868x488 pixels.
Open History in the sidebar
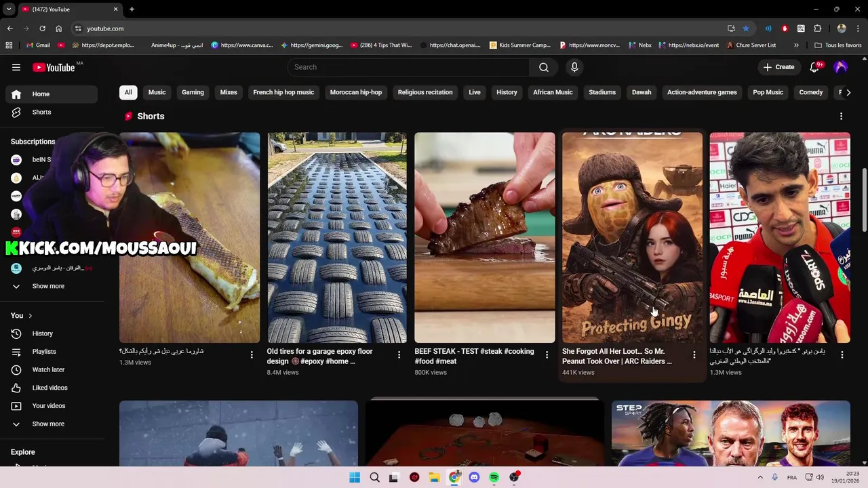[52, 333]
